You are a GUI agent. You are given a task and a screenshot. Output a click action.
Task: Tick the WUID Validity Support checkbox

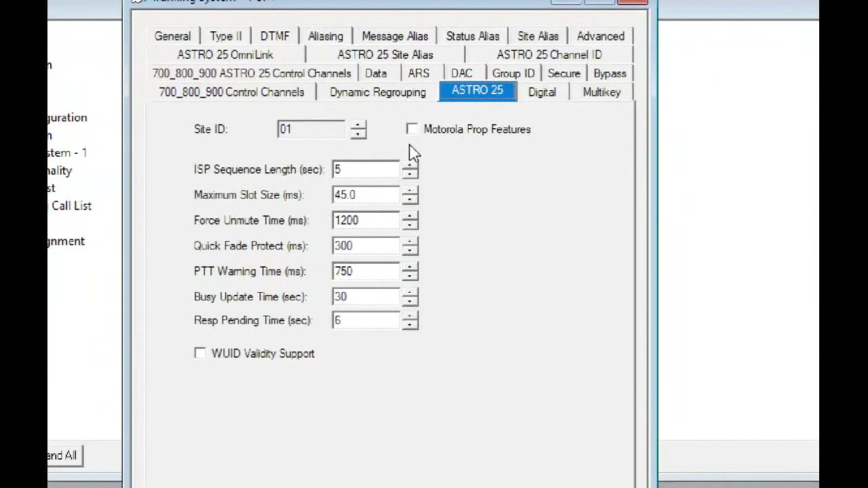coord(199,353)
